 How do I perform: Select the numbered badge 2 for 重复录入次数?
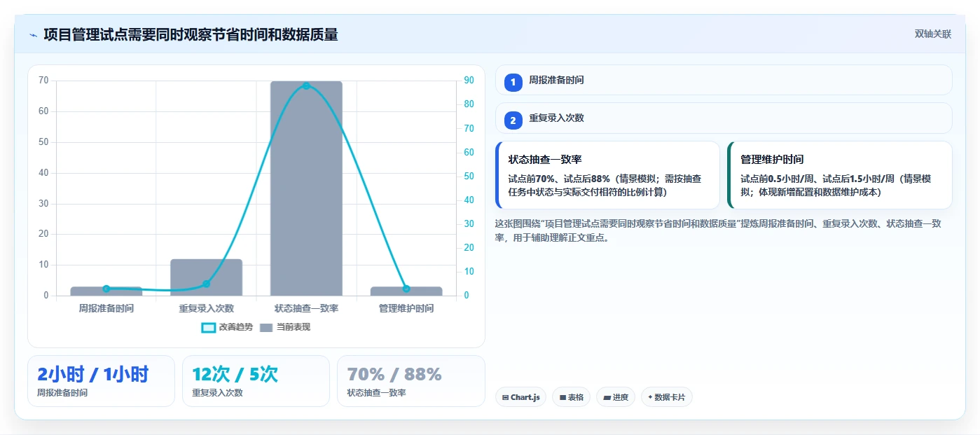513,120
